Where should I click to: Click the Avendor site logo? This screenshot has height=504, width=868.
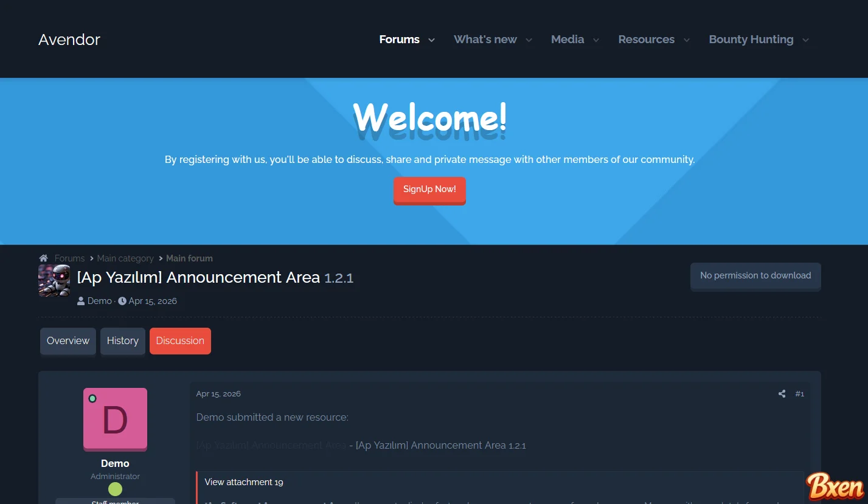[69, 40]
